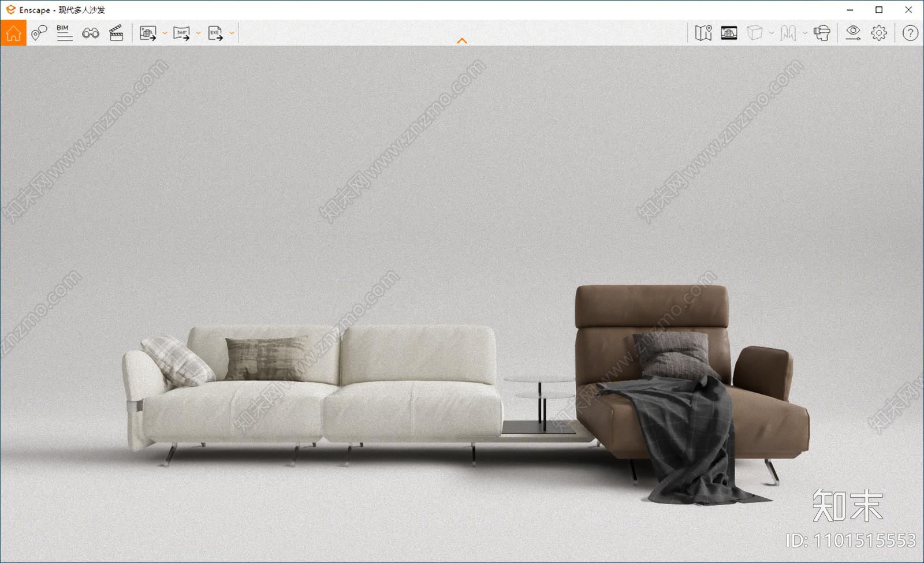Collapse the toolbar with orange chevron
The width and height of the screenshot is (924, 563).
point(462,40)
